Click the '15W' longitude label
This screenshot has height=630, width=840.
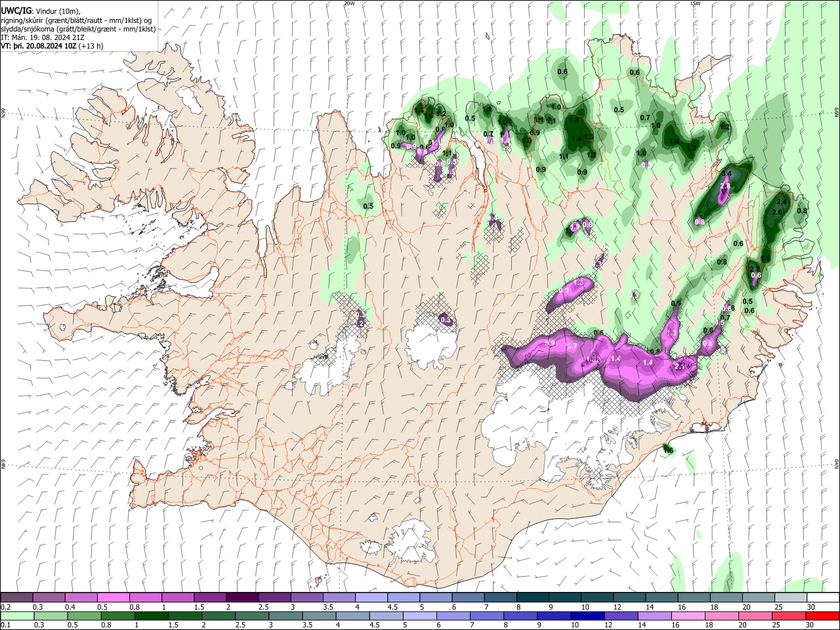(x=695, y=3)
